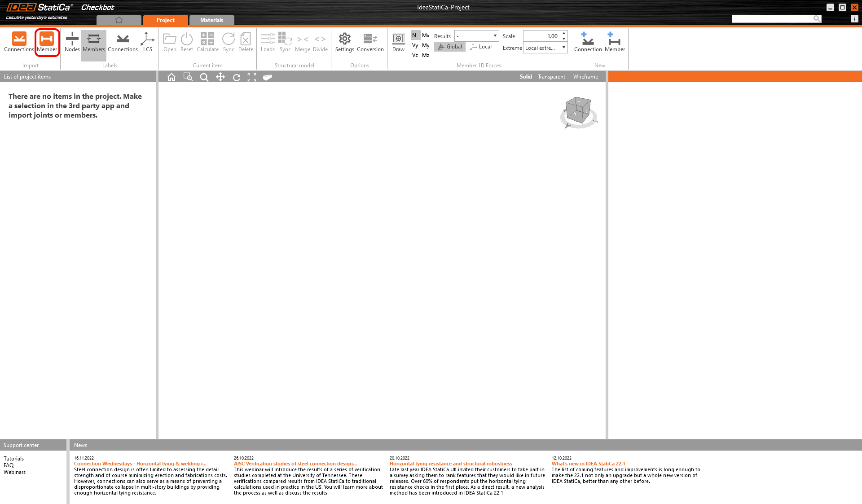862x504 pixels.
Task: Switch to the Project tab
Action: point(165,20)
